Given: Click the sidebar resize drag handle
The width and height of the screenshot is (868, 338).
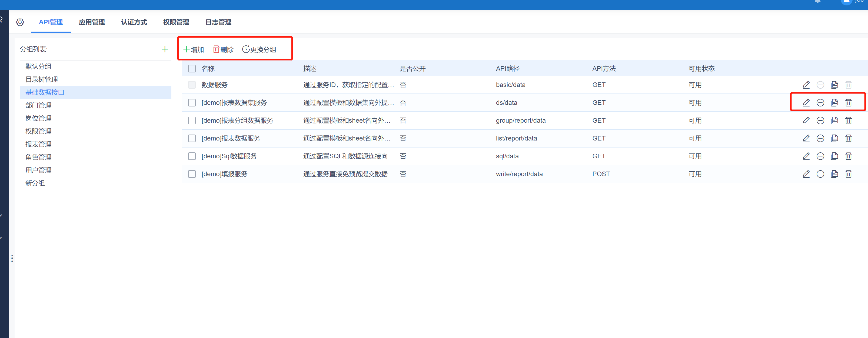Looking at the screenshot, I should tap(12, 259).
